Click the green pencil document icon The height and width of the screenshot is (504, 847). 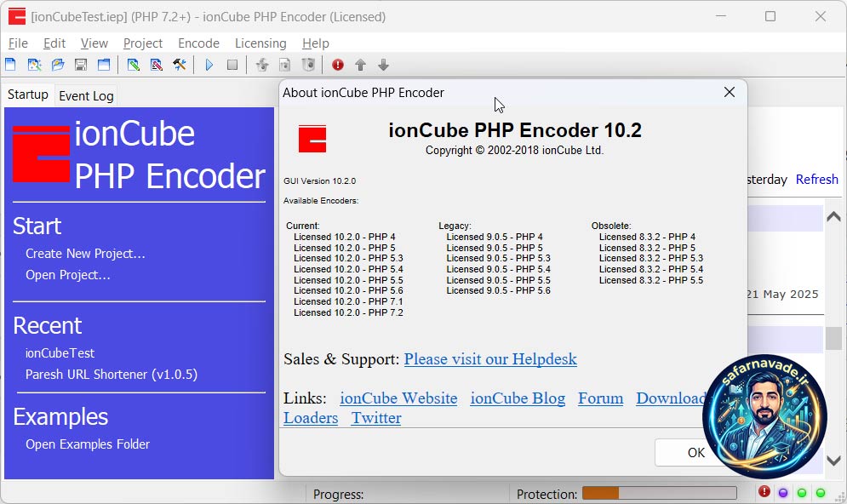pyautogui.click(x=134, y=65)
